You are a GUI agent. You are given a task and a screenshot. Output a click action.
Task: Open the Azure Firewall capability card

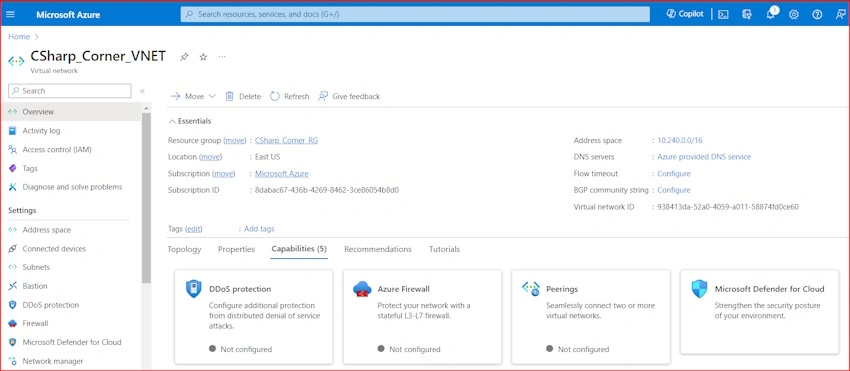[x=422, y=317]
